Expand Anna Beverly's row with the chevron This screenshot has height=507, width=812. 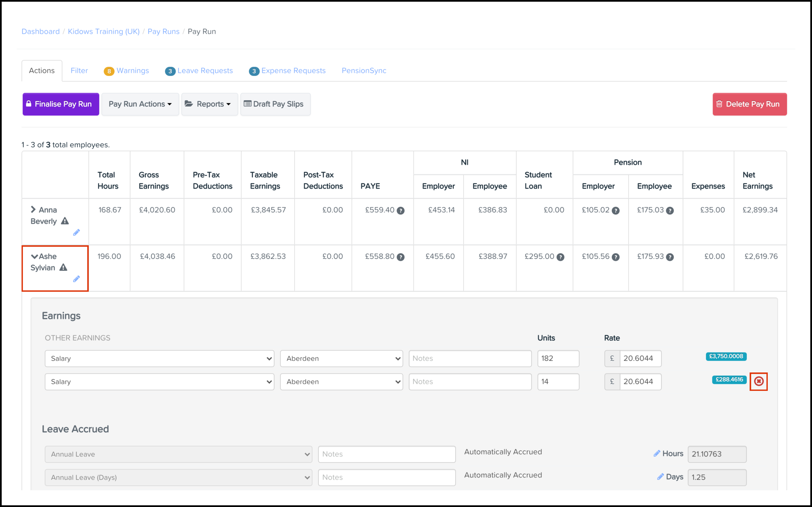tap(33, 210)
